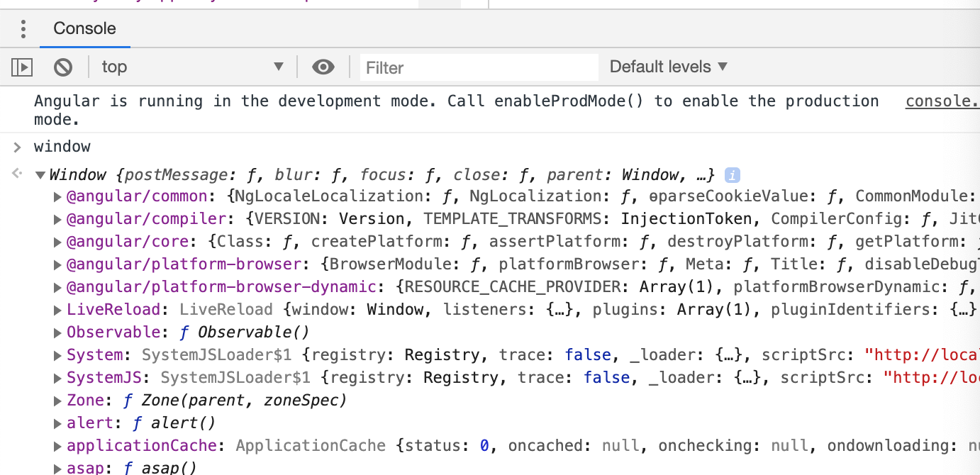Expand the Observable function entry

(x=58, y=332)
